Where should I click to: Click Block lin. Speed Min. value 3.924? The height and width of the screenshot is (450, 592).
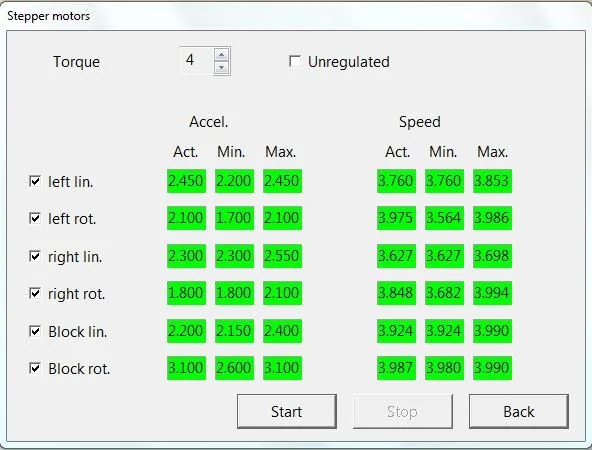point(444,331)
